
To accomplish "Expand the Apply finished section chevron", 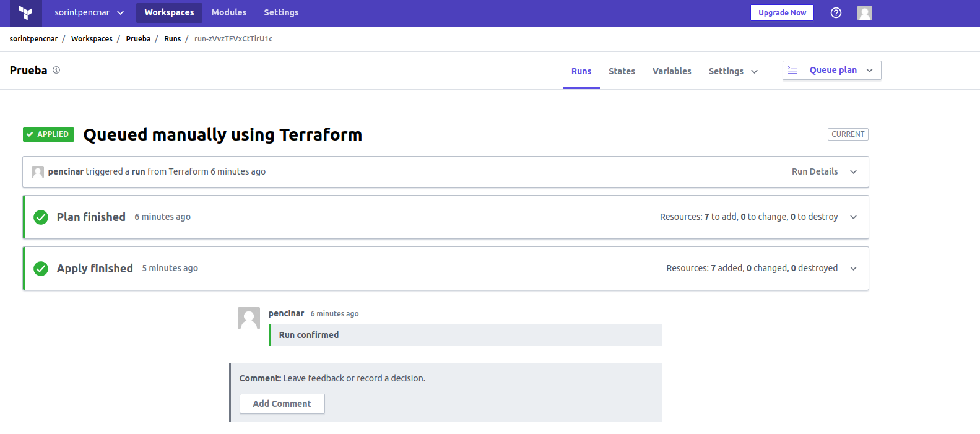I will [854, 269].
